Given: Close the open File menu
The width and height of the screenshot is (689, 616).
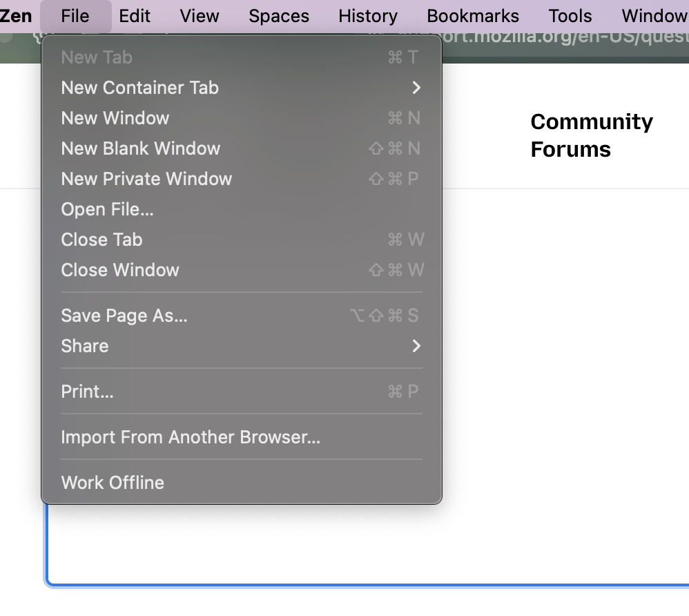Looking at the screenshot, I should (75, 17).
